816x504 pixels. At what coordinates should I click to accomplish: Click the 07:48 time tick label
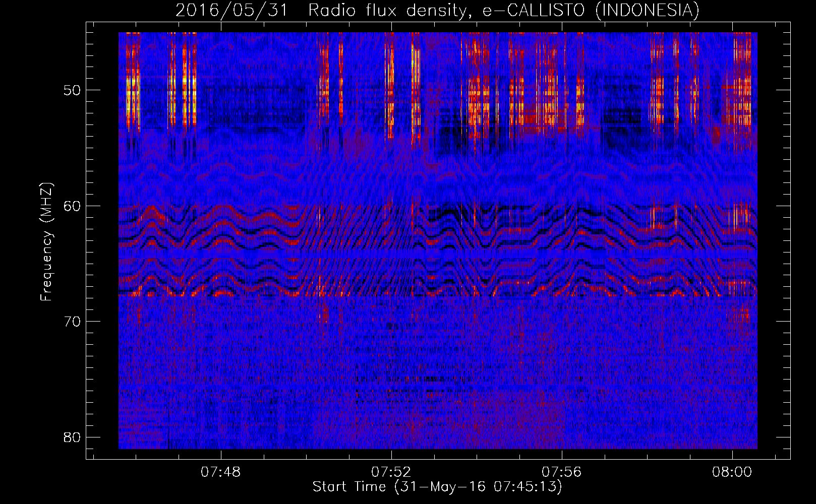click(221, 472)
